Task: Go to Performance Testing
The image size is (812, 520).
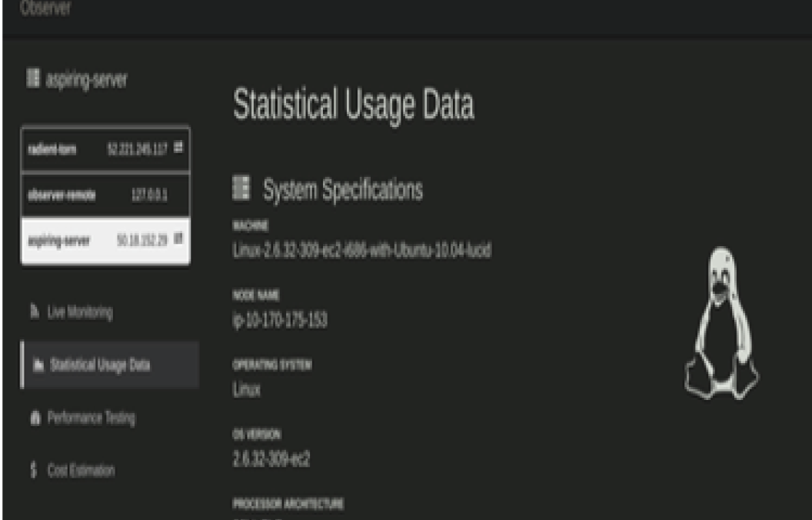Action: tap(91, 418)
